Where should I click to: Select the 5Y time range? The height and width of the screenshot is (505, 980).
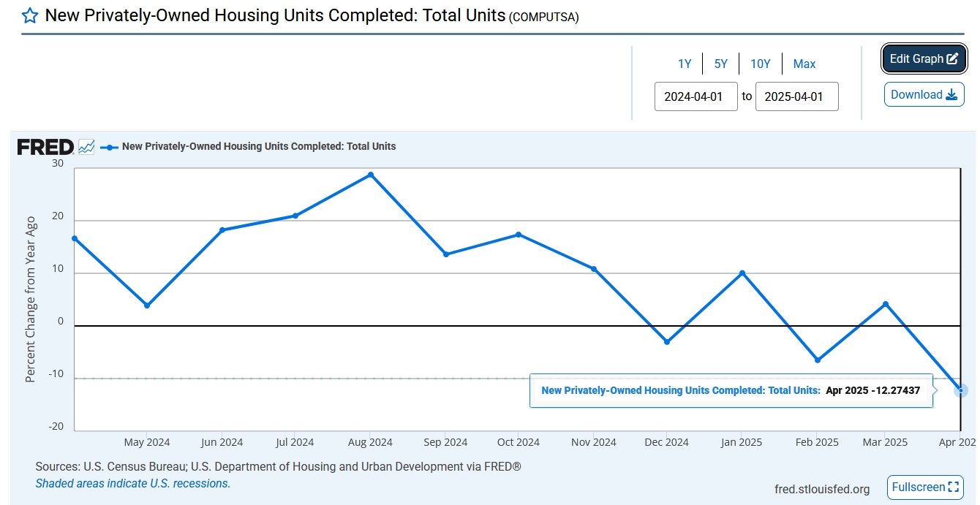tap(721, 64)
